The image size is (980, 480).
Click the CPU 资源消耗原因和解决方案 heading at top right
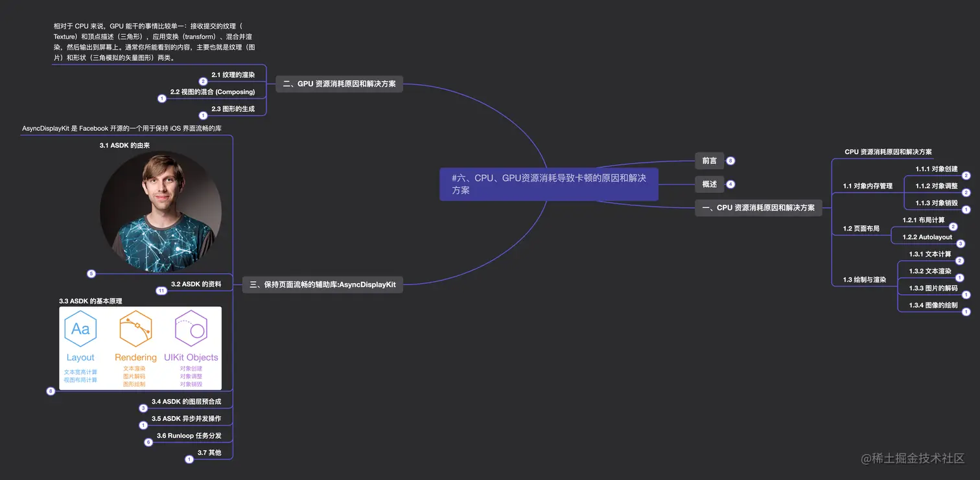tap(888, 152)
